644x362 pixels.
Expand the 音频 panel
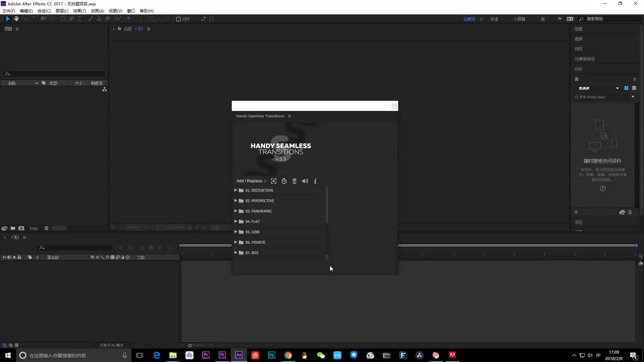pos(578,39)
